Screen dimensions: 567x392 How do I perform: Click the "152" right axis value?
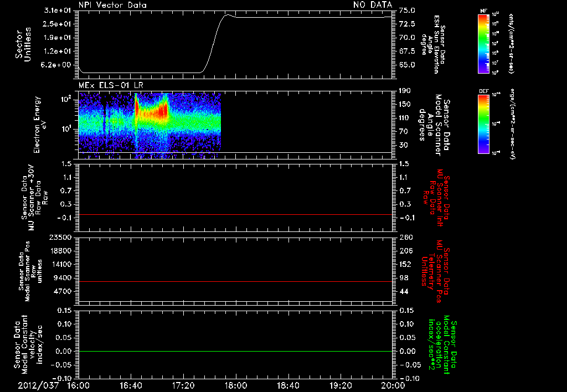(405, 264)
